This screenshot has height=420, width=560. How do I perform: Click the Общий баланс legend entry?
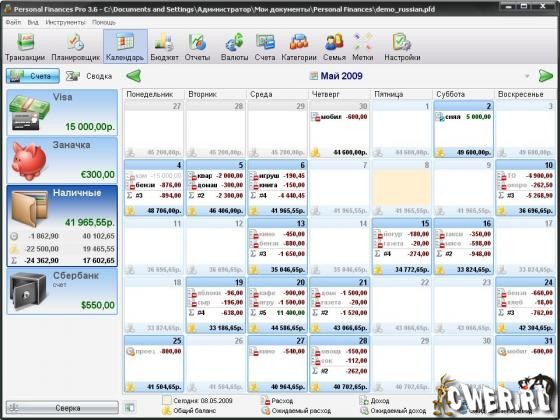point(189,411)
